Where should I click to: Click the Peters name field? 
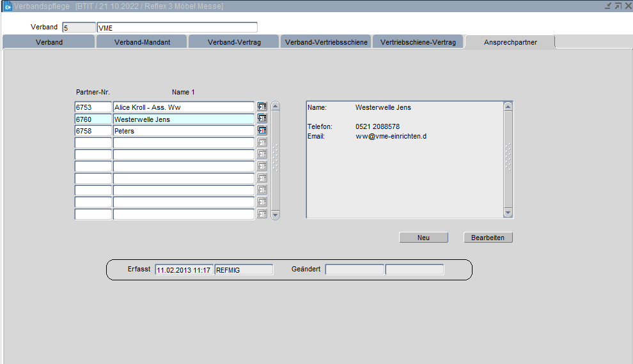[x=184, y=131]
